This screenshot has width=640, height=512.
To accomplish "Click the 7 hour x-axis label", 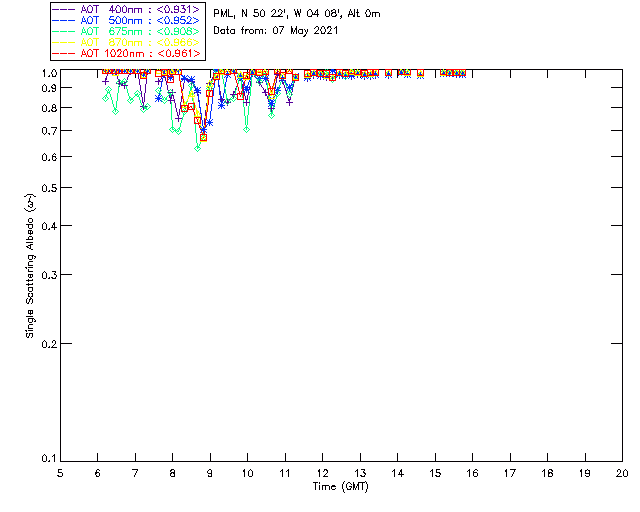I will [135, 473].
